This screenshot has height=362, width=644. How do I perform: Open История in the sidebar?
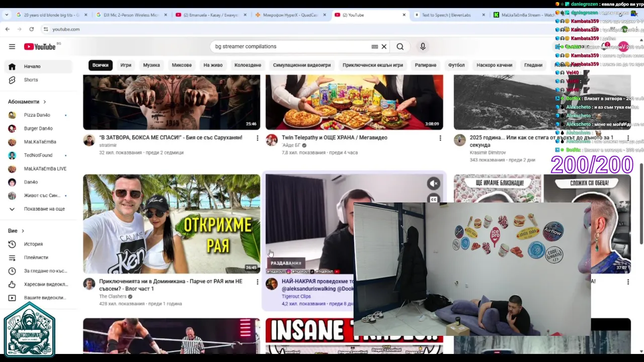pos(38,244)
